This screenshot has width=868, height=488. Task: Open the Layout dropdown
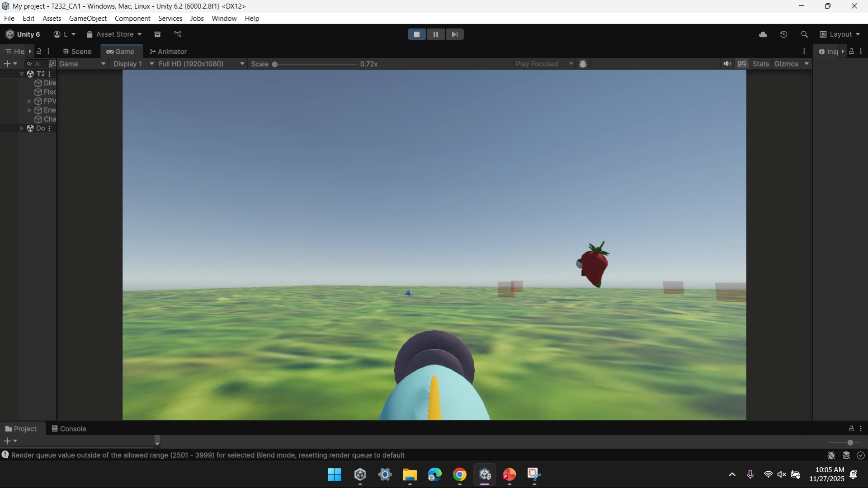(840, 34)
